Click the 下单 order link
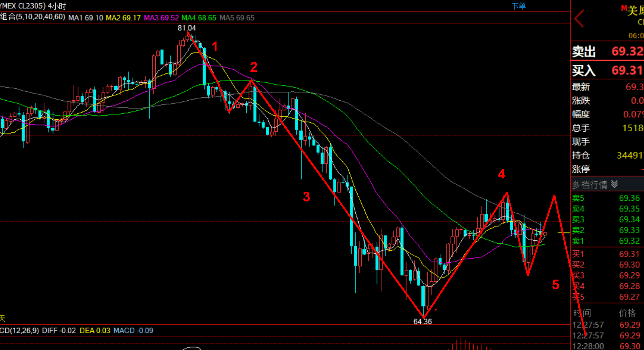644x350 pixels. click(519, 6)
